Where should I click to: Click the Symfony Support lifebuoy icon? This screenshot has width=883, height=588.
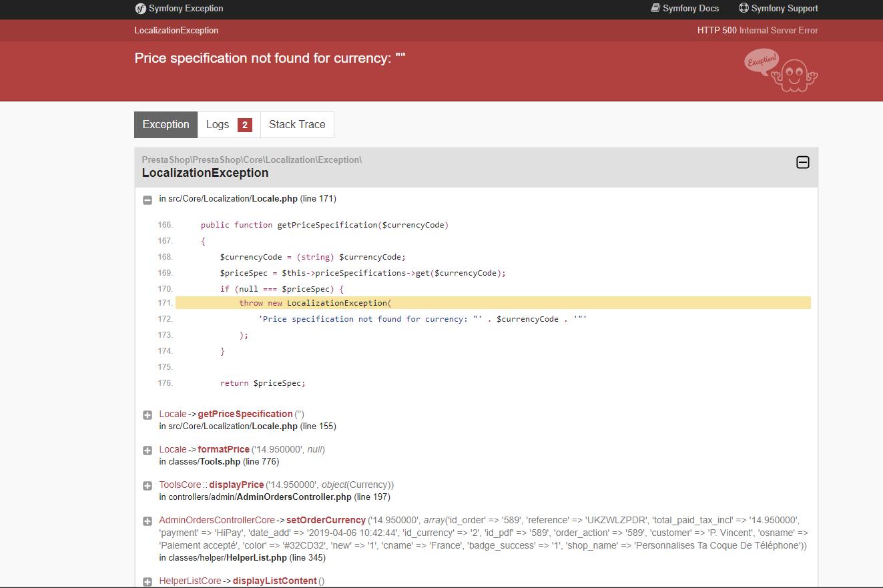(x=744, y=8)
